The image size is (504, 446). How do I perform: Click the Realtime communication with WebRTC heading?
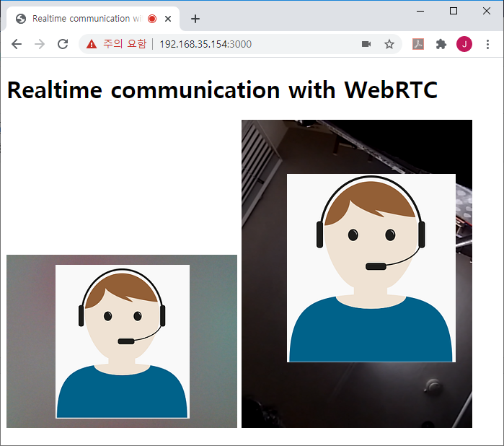[x=222, y=90]
